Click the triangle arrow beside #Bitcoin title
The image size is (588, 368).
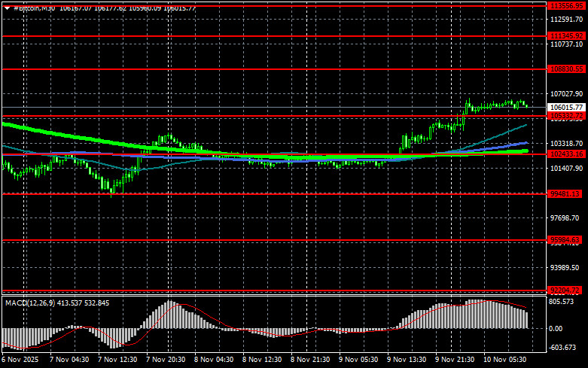pos(6,8)
